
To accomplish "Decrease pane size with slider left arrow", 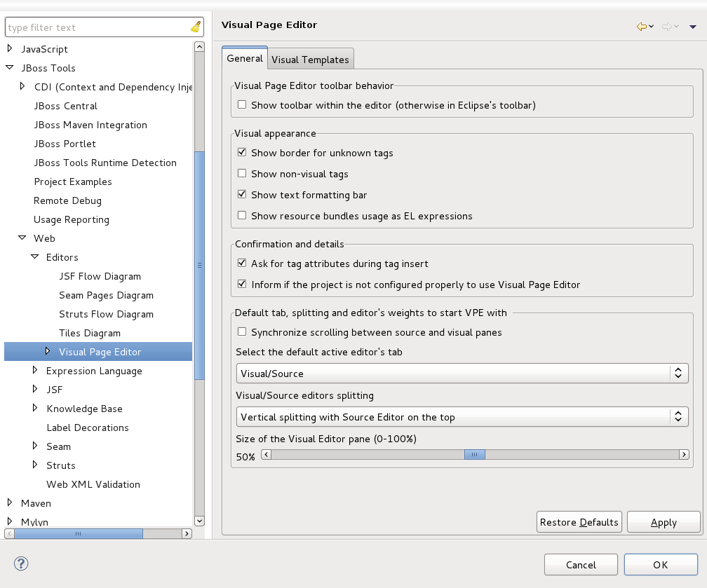I will pyautogui.click(x=267, y=454).
